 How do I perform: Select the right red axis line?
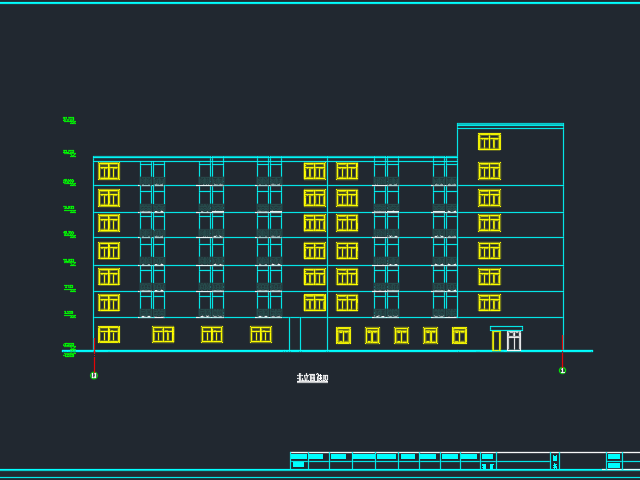(x=562, y=352)
